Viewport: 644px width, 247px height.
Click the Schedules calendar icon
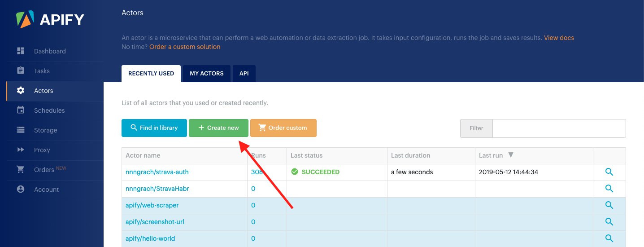(21, 110)
